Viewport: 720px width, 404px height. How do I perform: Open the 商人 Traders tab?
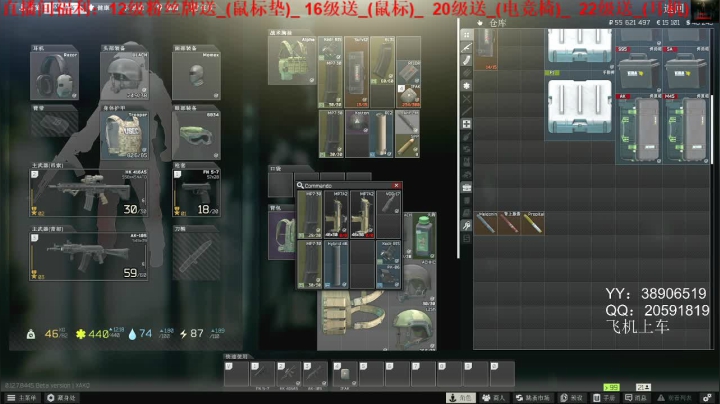[494, 398]
